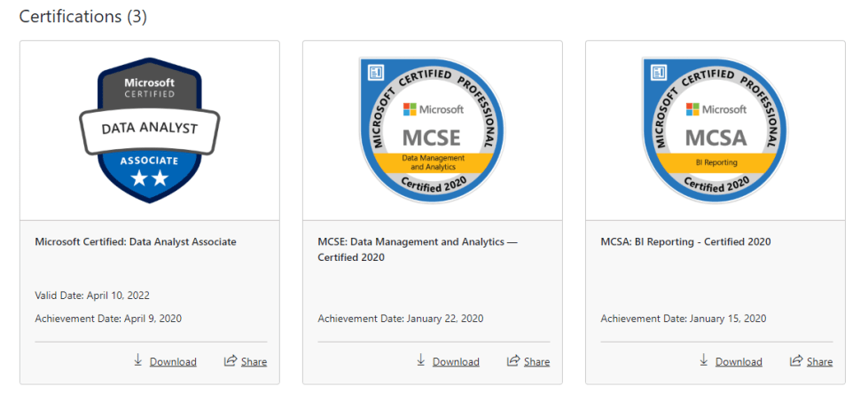Click Share text link for Data Analyst Associate
The height and width of the screenshot is (410, 868).
[x=254, y=362]
